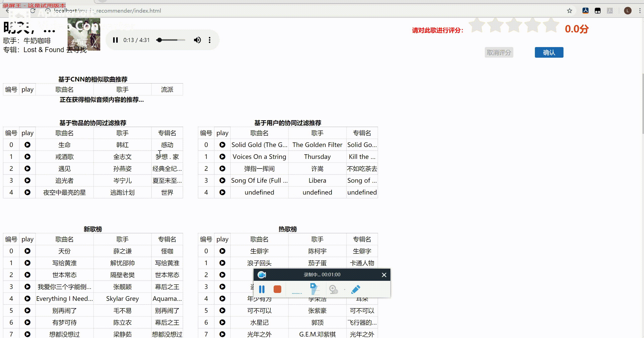Choose the third rating star

[x=514, y=25]
